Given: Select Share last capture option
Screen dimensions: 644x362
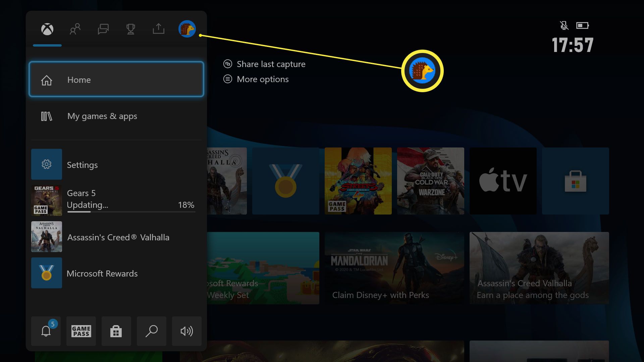Looking at the screenshot, I should (x=271, y=64).
